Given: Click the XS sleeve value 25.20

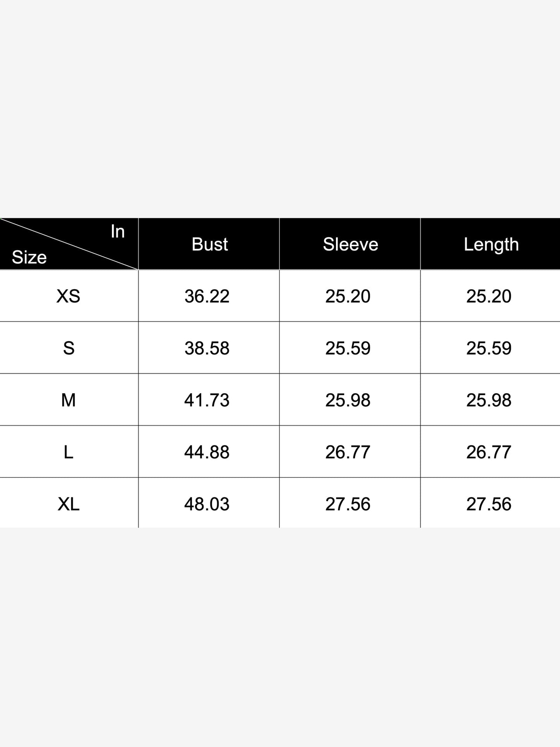Looking at the screenshot, I should coord(348,296).
